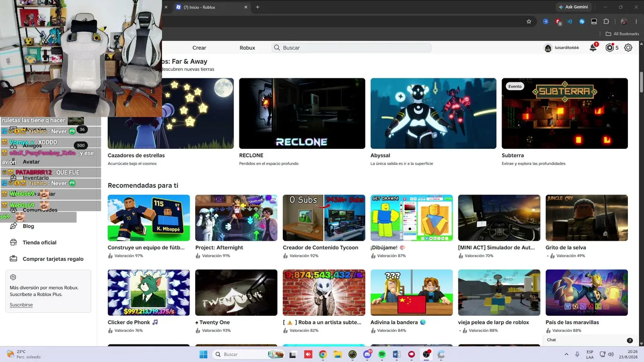The height and width of the screenshot is (362, 644).
Task: Open the Abyssal game thumbnail
Action: tap(433, 113)
